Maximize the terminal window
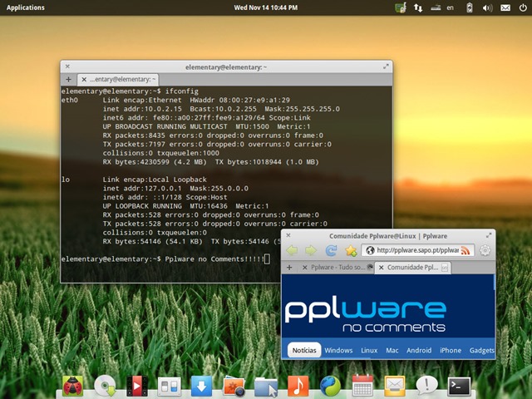Screen dimensions: 532x399 386,66
